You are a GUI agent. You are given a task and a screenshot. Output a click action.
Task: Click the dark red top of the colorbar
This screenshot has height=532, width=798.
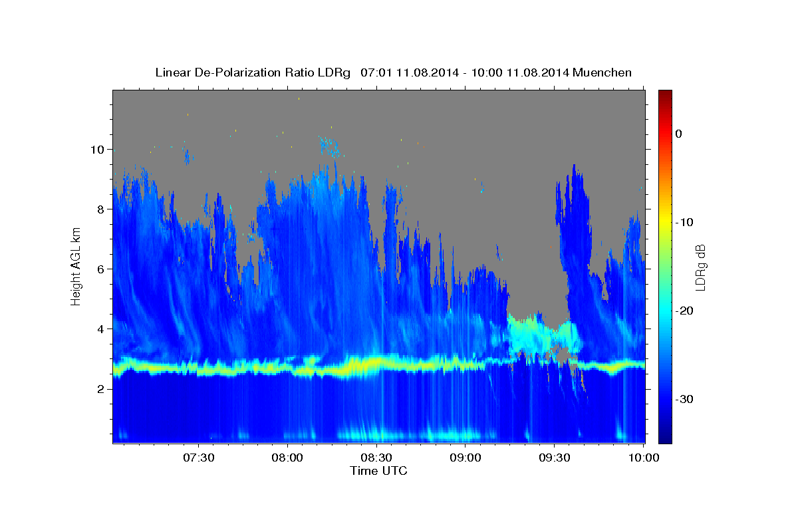(665, 94)
